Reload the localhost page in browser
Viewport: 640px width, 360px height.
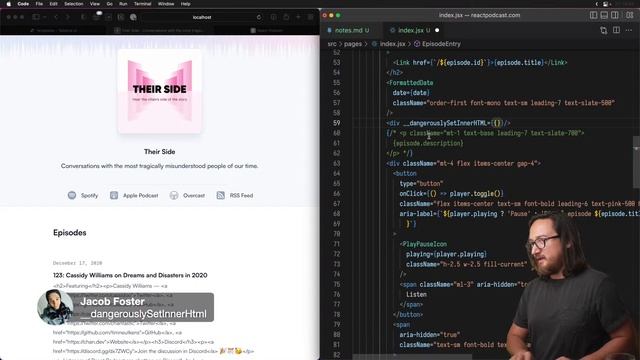pos(258,17)
